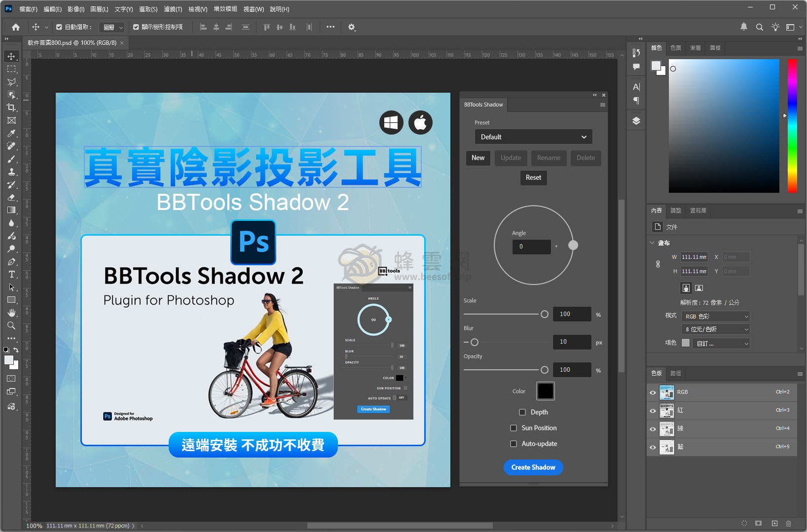Open the 濾鏡(T) menu
This screenshot has height=532, width=807.
[x=173, y=9]
